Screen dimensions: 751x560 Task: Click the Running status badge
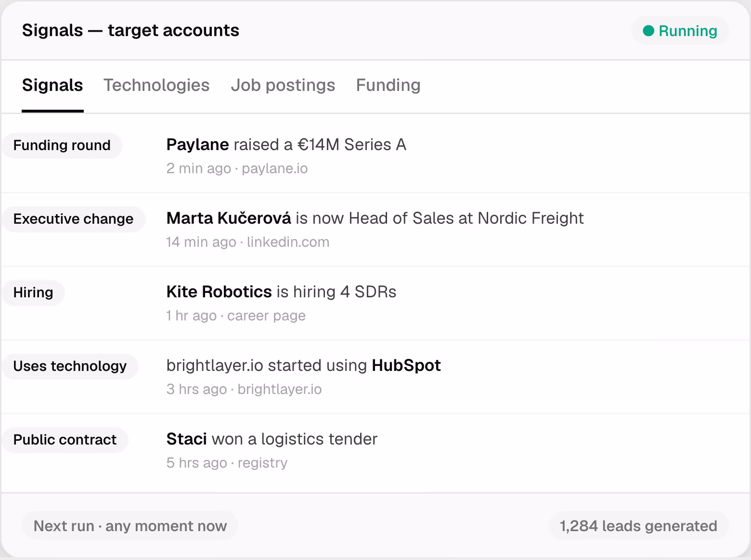point(680,31)
